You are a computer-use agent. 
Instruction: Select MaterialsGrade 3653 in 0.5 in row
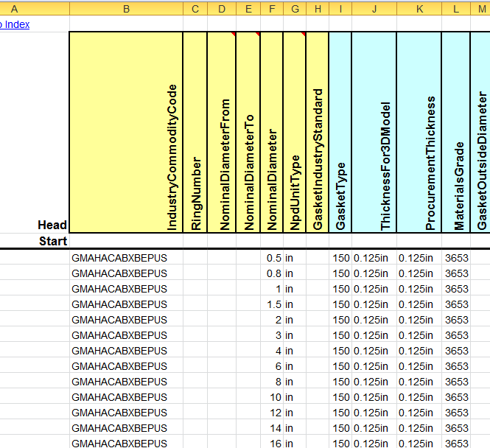coord(456,258)
